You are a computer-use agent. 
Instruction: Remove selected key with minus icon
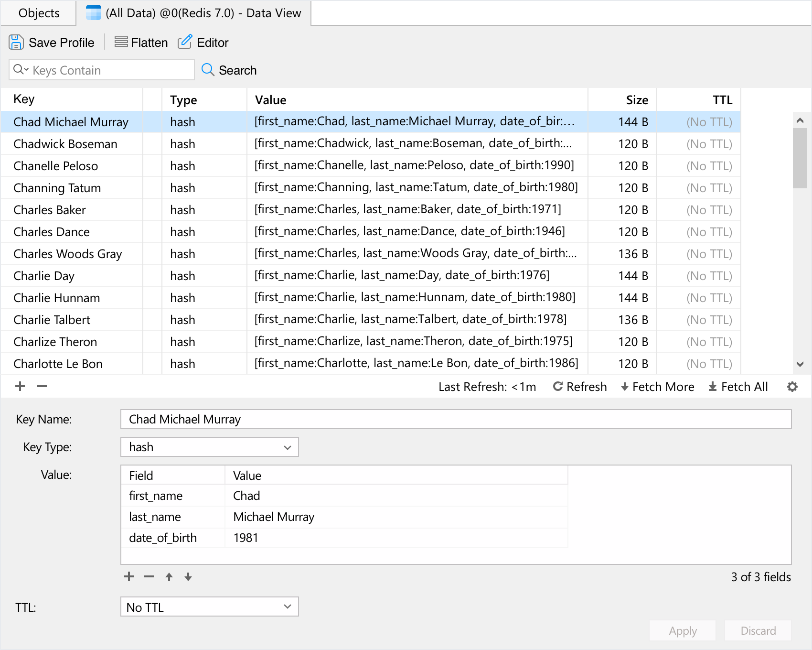42,386
